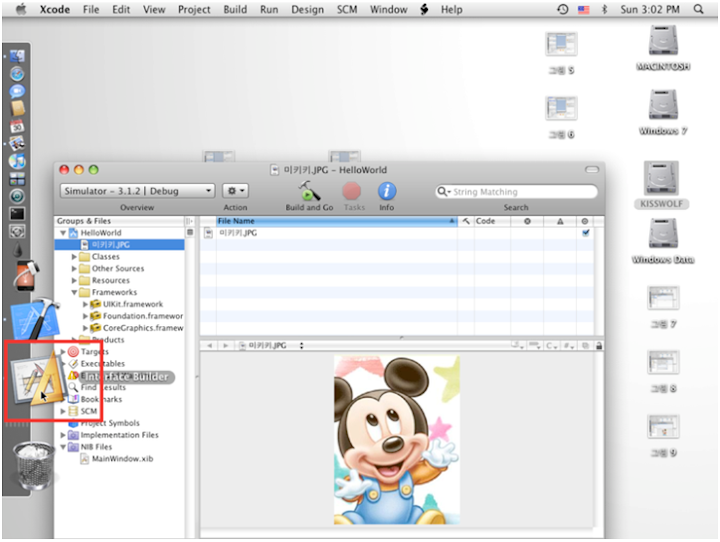The image size is (720, 542).
Task: Open the Simulator 3.1.2 Debug dropdown
Action: (x=137, y=190)
